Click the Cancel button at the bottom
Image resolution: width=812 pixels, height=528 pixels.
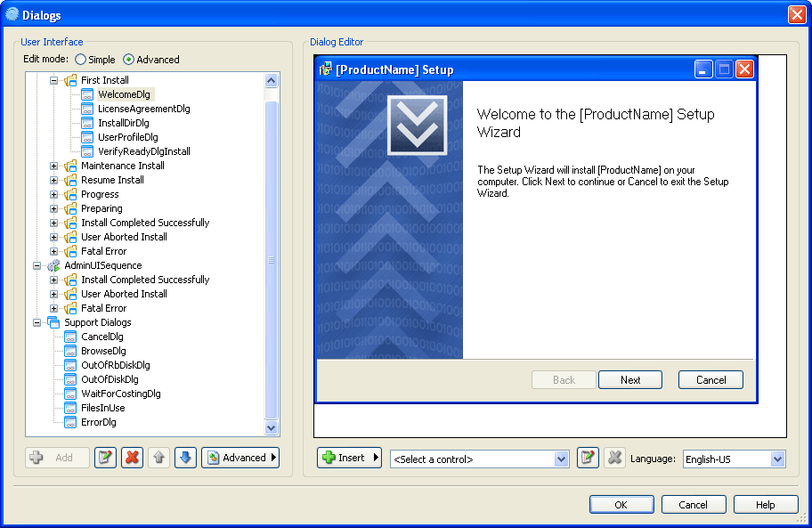coord(694,505)
